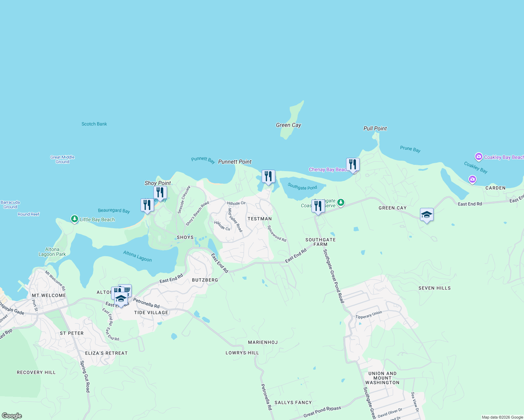The width and height of the screenshot is (524, 420).
Task: Select the graduation-cap school marker near Green Cay
Action: 427,215
